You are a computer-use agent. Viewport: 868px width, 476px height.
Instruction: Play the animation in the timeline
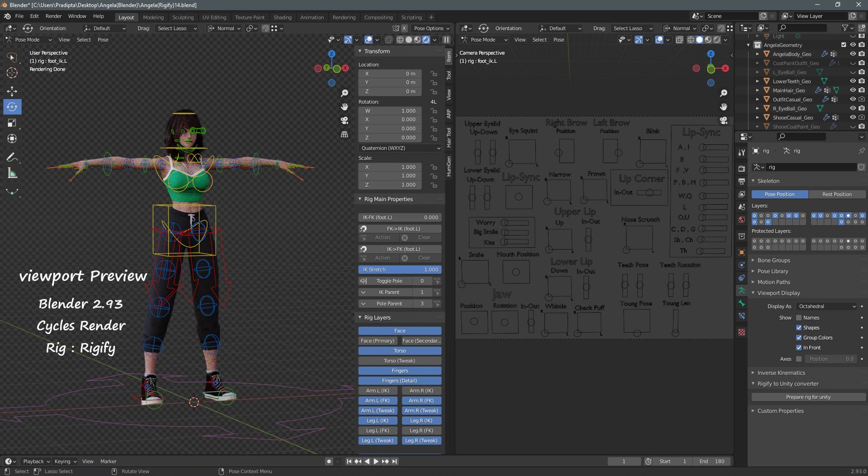tap(376, 462)
